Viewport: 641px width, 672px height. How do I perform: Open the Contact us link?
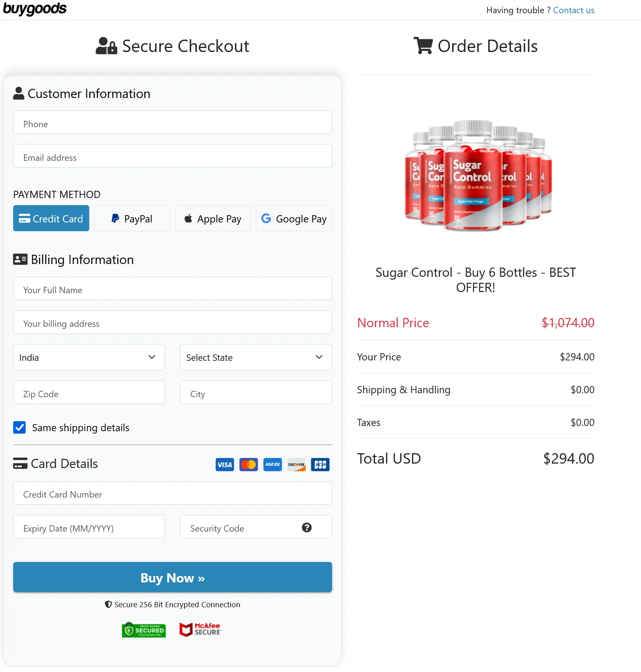pyautogui.click(x=573, y=10)
